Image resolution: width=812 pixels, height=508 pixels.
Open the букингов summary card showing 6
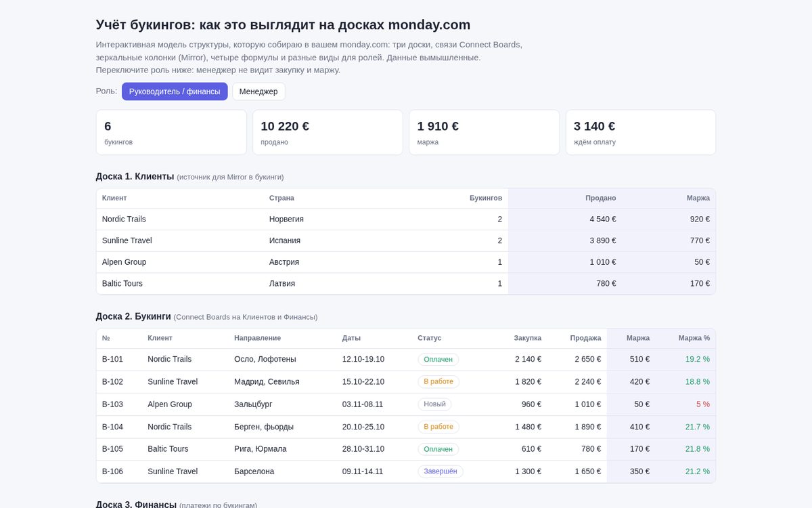171,133
